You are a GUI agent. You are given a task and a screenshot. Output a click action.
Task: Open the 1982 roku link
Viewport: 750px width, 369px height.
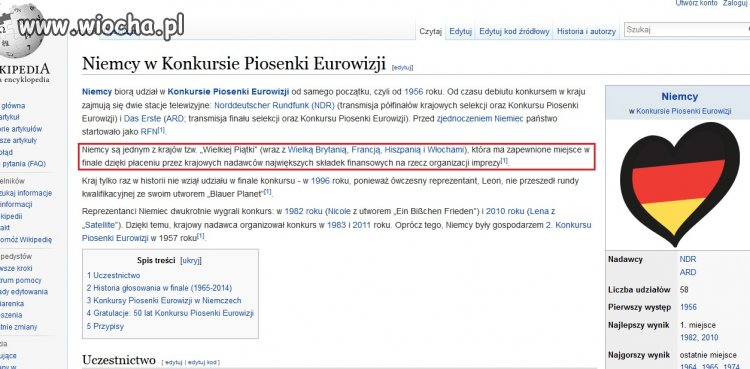pyautogui.click(x=303, y=211)
